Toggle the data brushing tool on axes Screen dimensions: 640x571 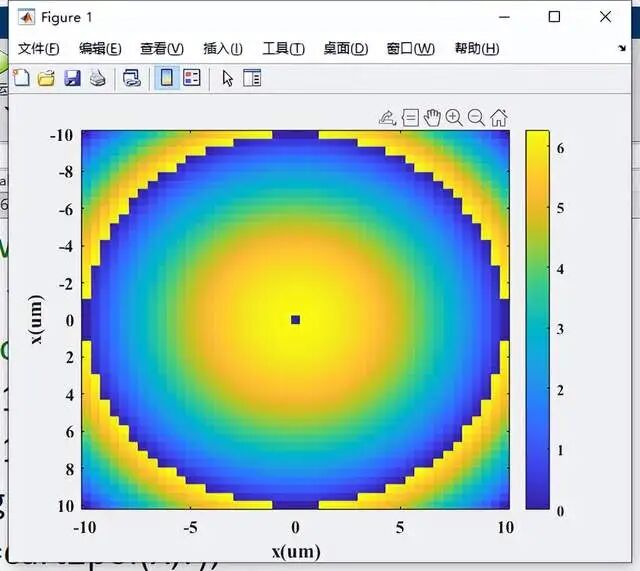click(388, 118)
